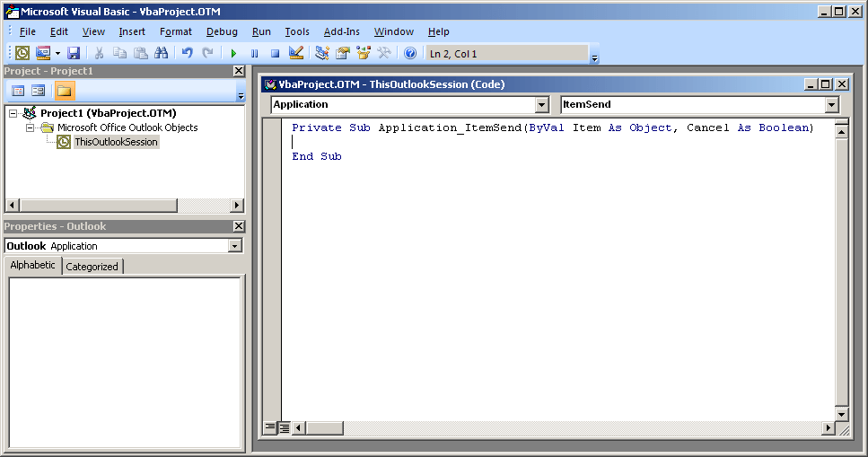
Task: Select the Microsoft Office Outlook Objects folder
Action: (x=127, y=127)
